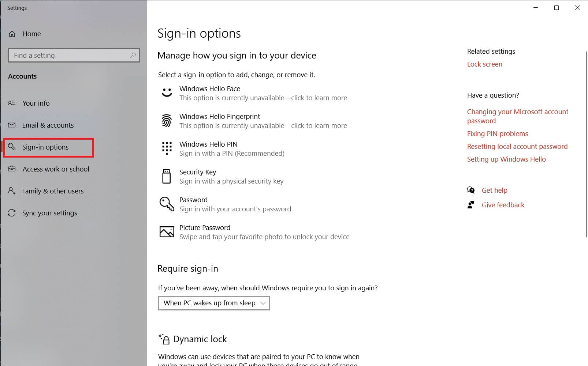Click the Access work or school briefcase icon
Viewport: 588px width, 366px height.
12,169
